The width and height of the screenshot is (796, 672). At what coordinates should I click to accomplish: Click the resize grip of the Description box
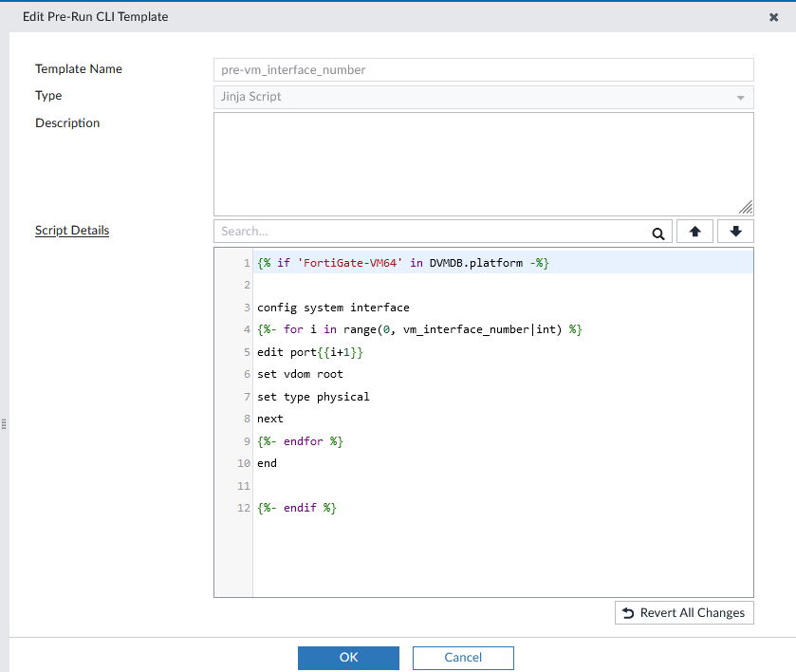[x=747, y=205]
